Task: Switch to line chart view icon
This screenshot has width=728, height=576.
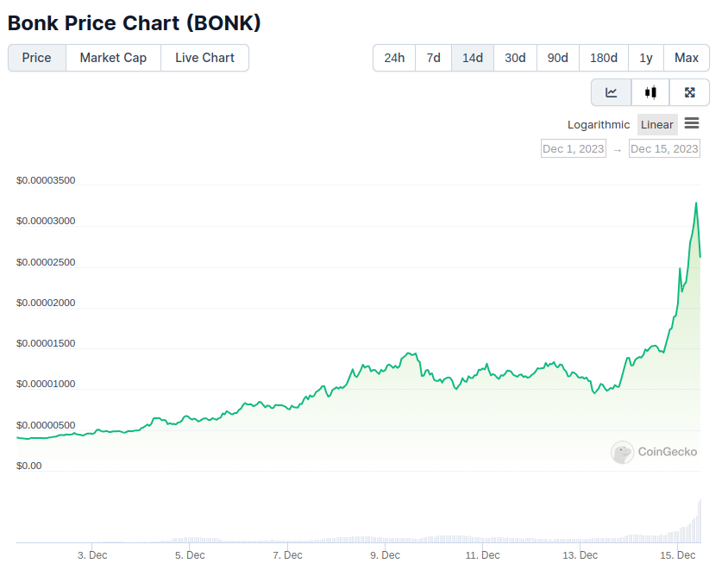Action: tap(611, 92)
